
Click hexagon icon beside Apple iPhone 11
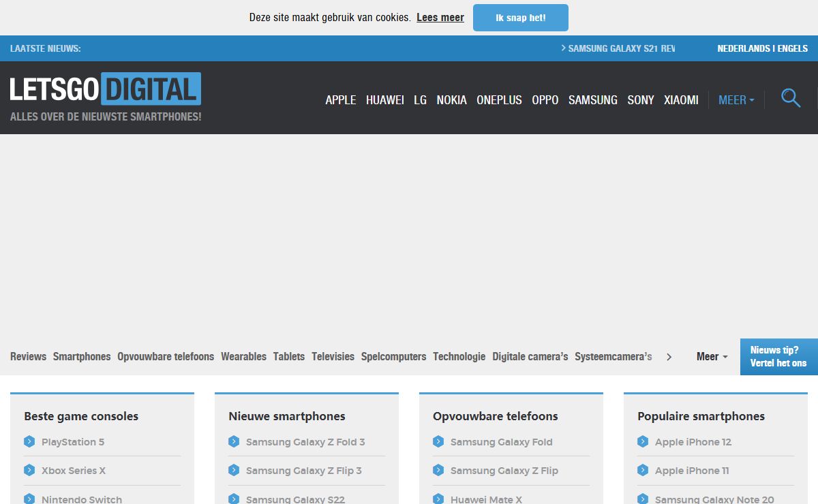coord(643,470)
